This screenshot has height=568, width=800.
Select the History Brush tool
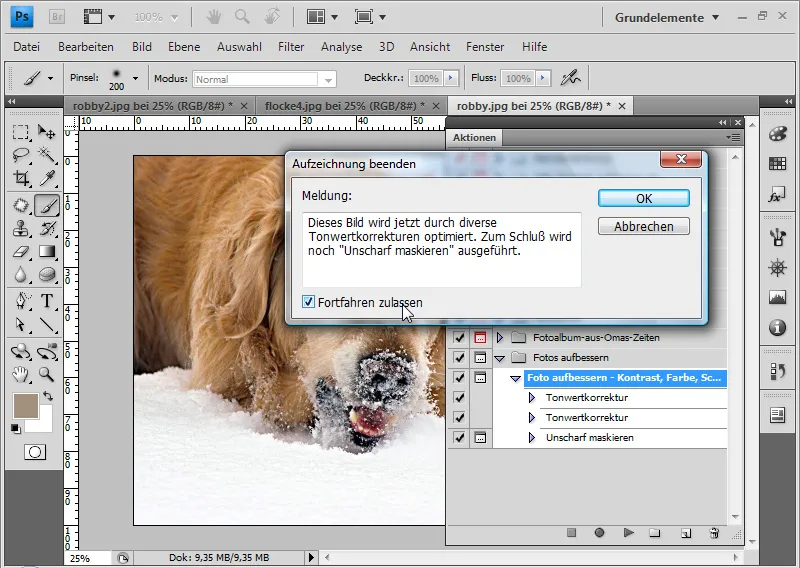point(46,228)
